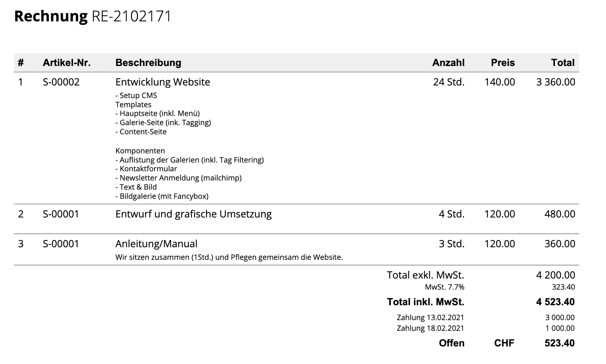Viewport: 606px width, 364px height.
Task: Click the Offen balance amount 523.40
Action: coord(559,343)
